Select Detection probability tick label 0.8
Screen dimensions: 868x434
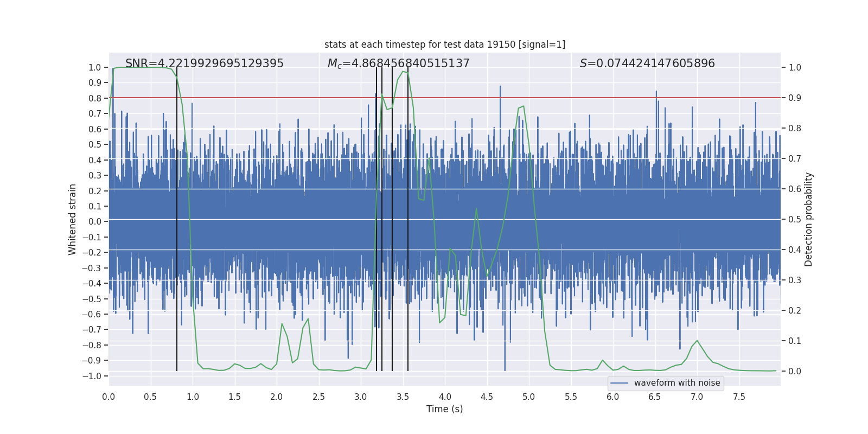coord(795,129)
